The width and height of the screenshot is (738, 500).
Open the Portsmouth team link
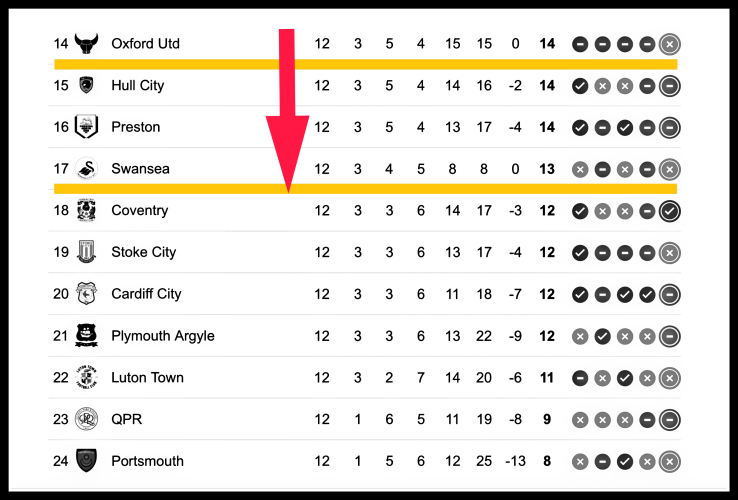click(147, 461)
